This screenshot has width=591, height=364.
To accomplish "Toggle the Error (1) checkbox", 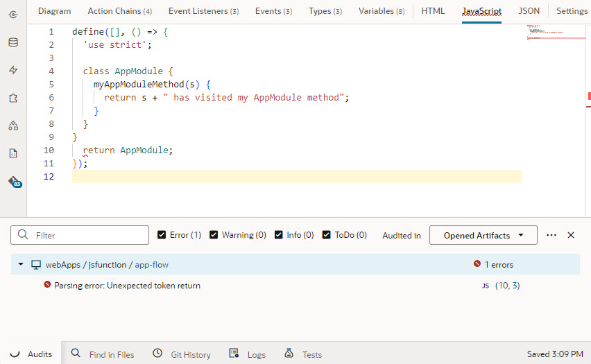I will click(x=162, y=235).
